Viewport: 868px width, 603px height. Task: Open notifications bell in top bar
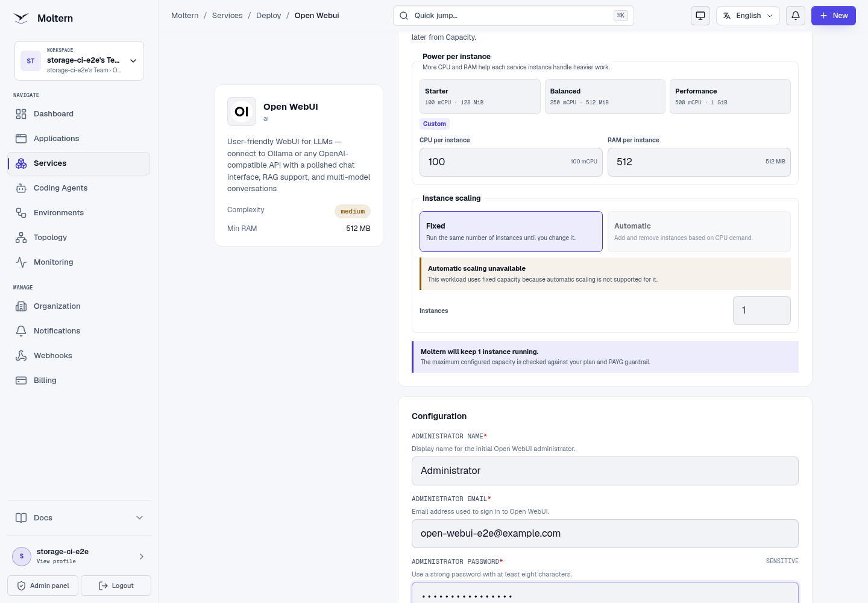point(796,16)
